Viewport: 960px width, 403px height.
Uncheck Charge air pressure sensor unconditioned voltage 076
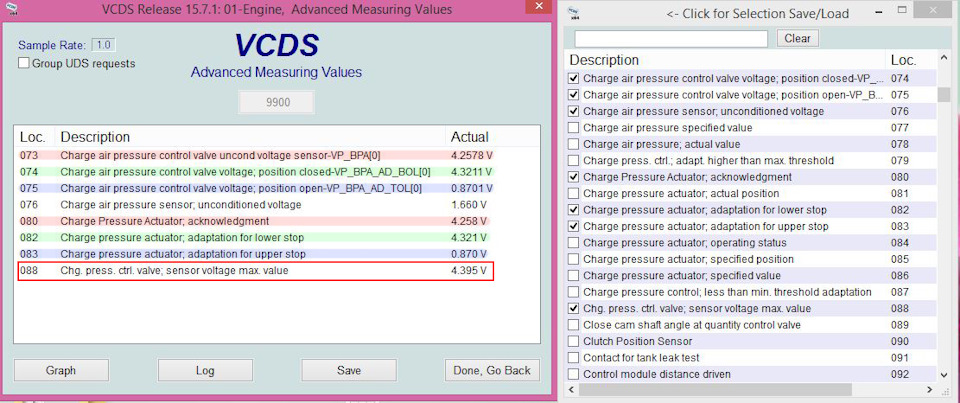pyautogui.click(x=573, y=111)
